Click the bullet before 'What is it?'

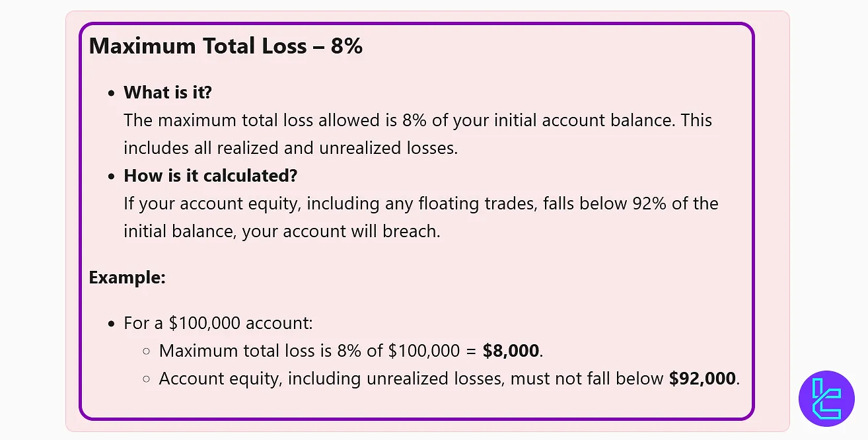(x=112, y=93)
